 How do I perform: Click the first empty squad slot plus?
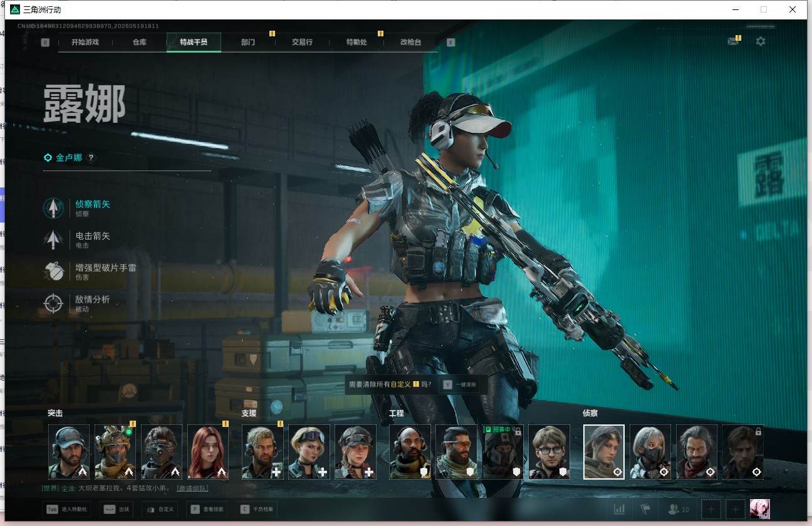(x=711, y=509)
